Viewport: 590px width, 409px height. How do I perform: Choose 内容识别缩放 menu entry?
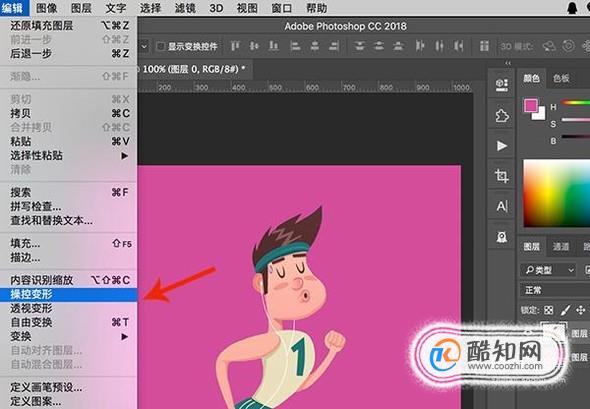[x=68, y=280]
